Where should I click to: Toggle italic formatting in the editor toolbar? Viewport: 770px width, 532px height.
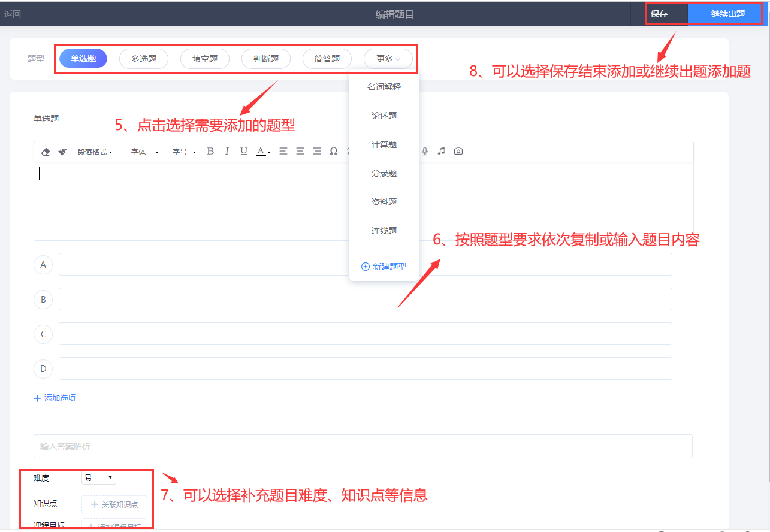227,152
